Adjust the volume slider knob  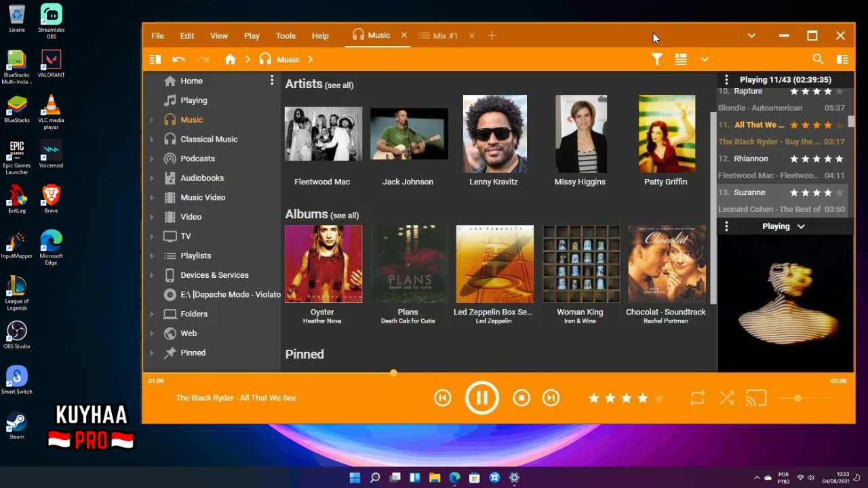click(x=798, y=398)
